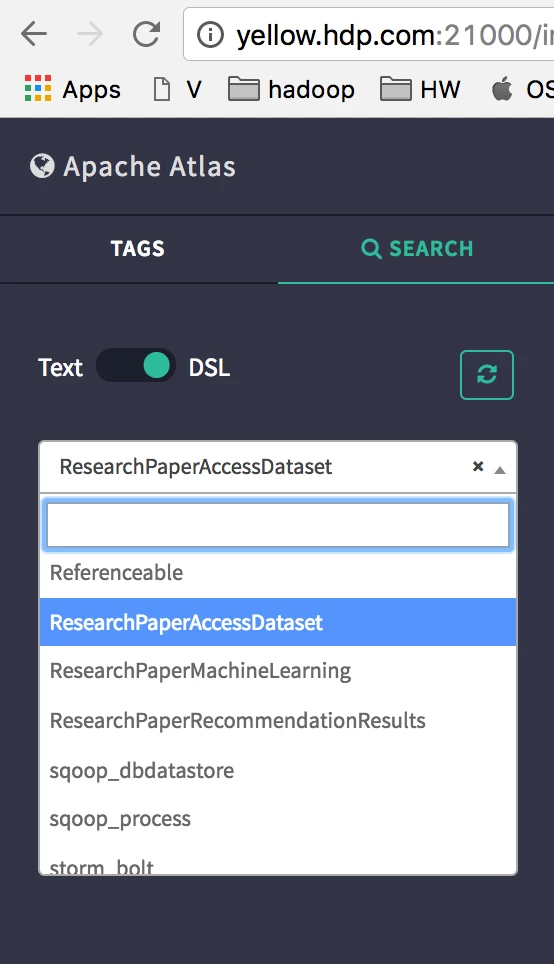This screenshot has height=964, width=554.
Task: Switch to the SEARCH tab
Action: point(417,248)
